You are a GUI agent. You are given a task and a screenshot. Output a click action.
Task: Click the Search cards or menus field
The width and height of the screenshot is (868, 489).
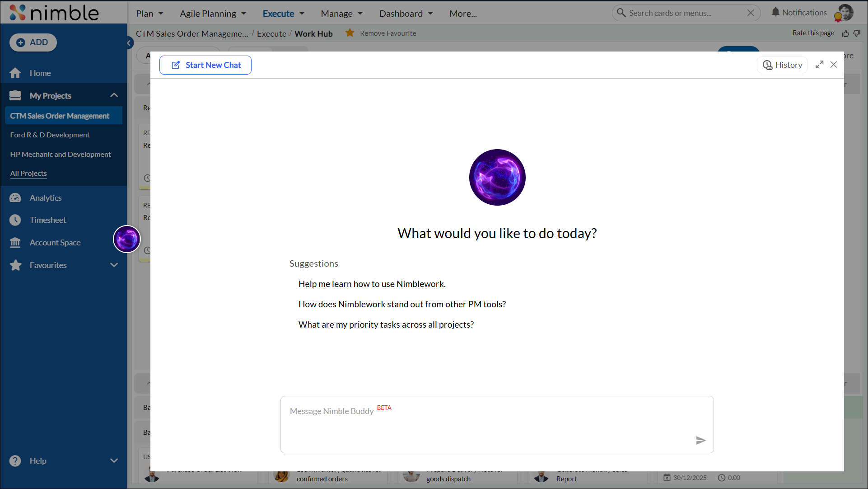(686, 13)
